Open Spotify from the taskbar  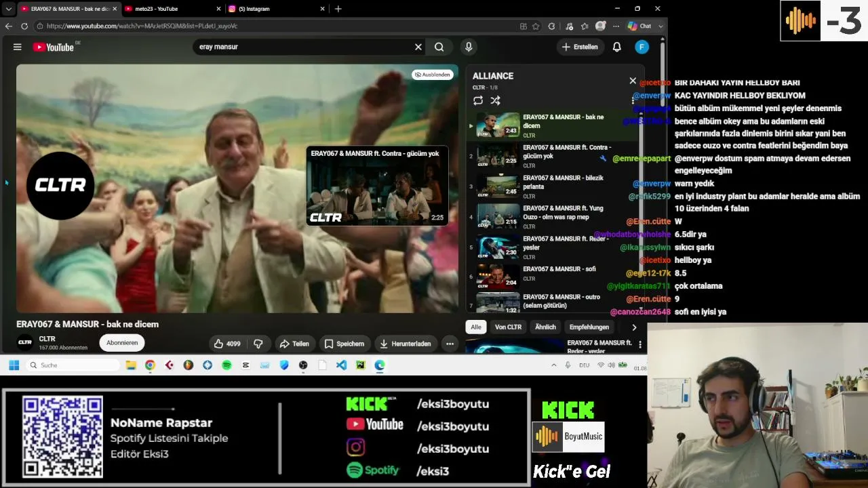[x=226, y=365]
